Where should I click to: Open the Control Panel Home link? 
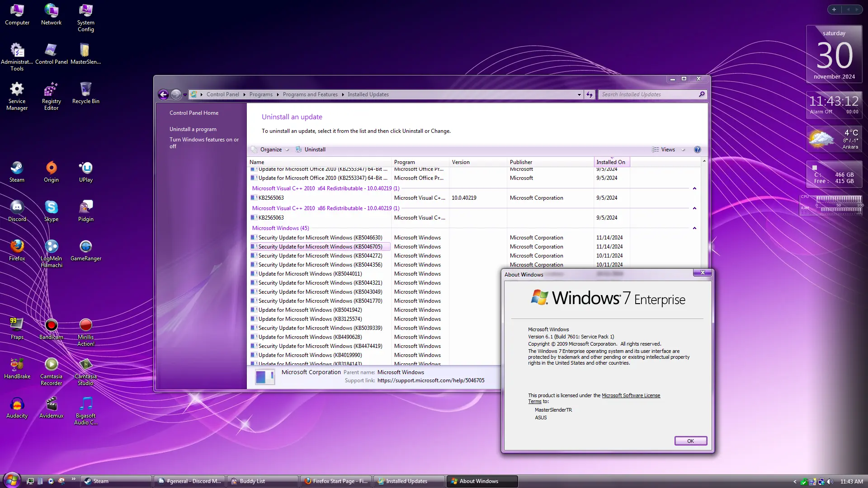[194, 113]
